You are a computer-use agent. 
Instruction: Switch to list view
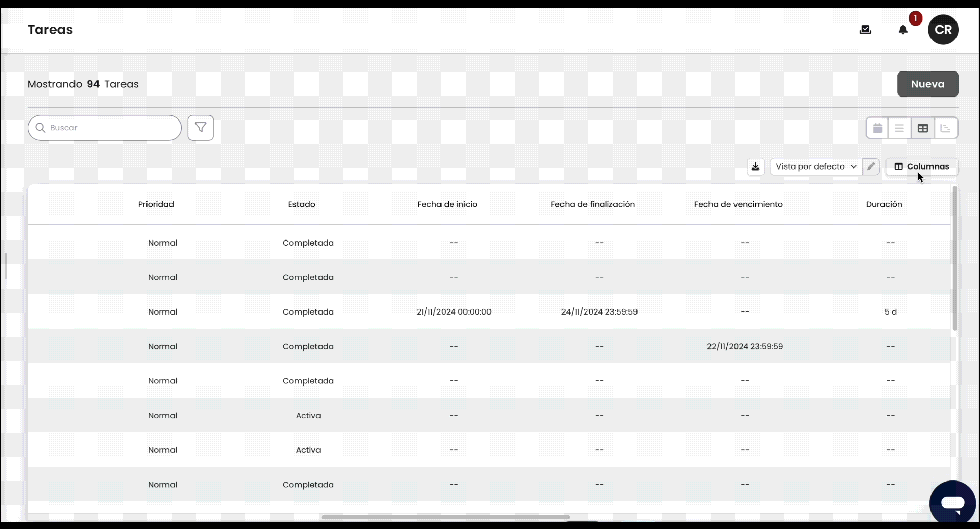tap(900, 128)
